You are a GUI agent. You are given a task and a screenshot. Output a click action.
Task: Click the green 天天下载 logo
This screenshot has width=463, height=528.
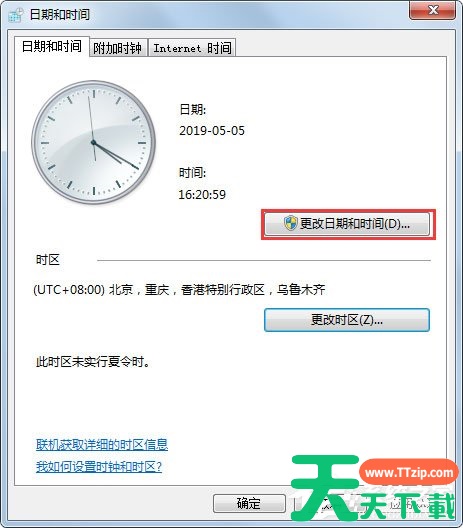click(372, 488)
